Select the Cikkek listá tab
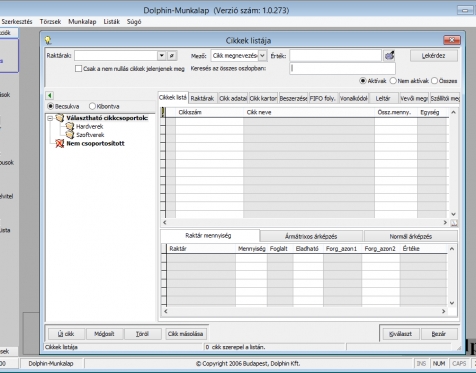The height and width of the screenshot is (373, 476). click(173, 98)
